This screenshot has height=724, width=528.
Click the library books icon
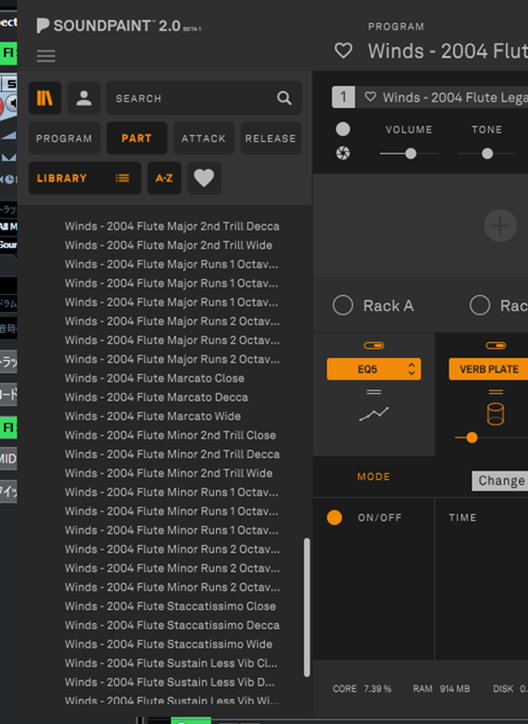pyautogui.click(x=45, y=98)
